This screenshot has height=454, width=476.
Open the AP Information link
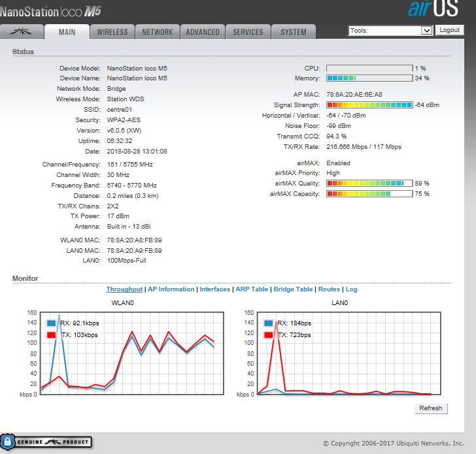point(171,289)
